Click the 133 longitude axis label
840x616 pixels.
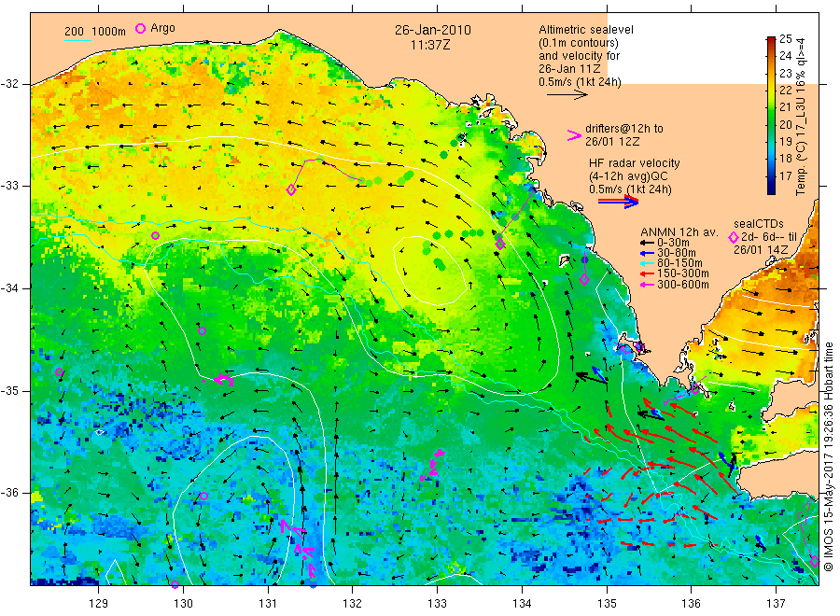pyautogui.click(x=437, y=604)
